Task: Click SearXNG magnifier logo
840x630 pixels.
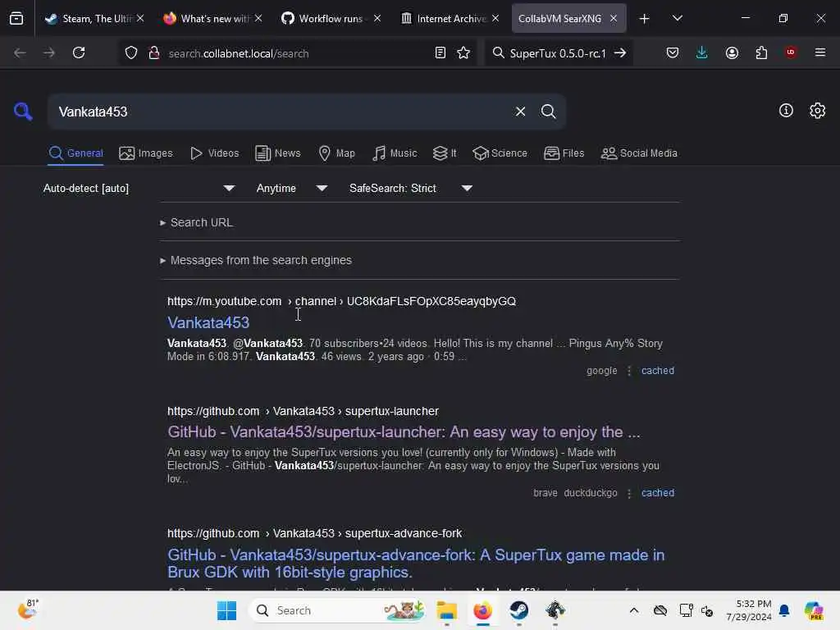Action: (23, 112)
